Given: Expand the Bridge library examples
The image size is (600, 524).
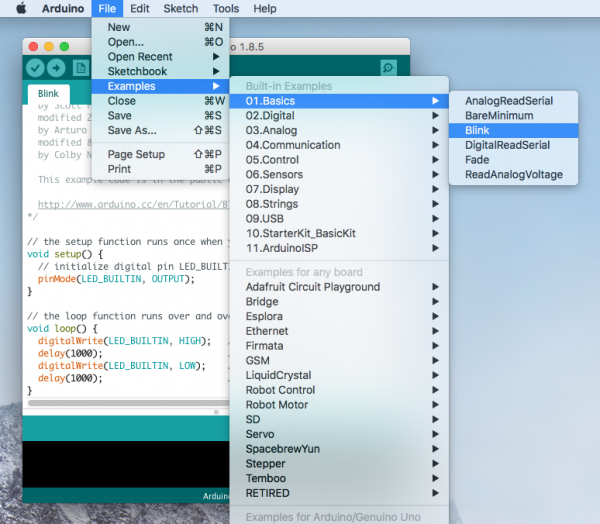Looking at the screenshot, I should click(339, 302).
